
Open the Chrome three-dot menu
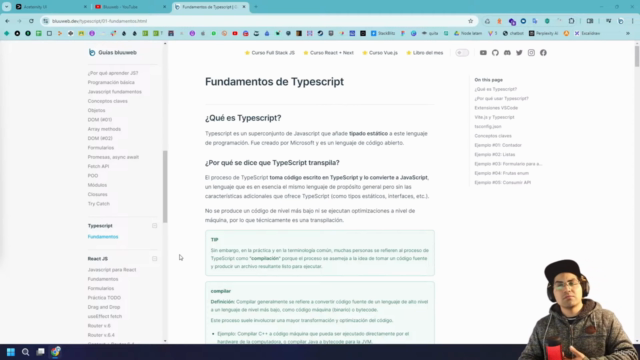pos(633,21)
